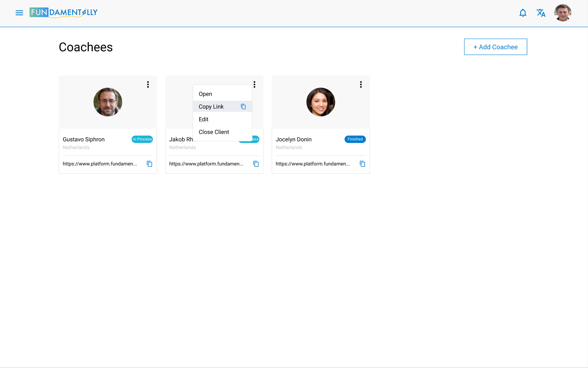This screenshot has width=588, height=368.
Task: Open the user profile avatar
Action: pos(563,13)
